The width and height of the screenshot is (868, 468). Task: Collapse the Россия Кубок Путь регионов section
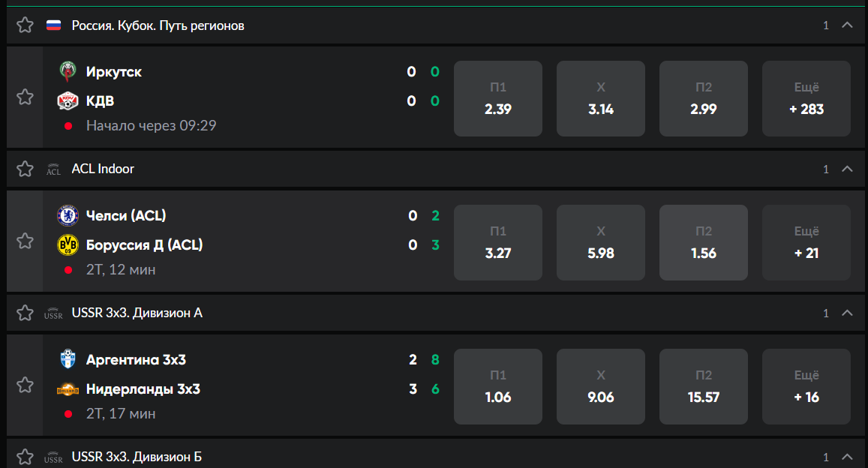point(847,25)
